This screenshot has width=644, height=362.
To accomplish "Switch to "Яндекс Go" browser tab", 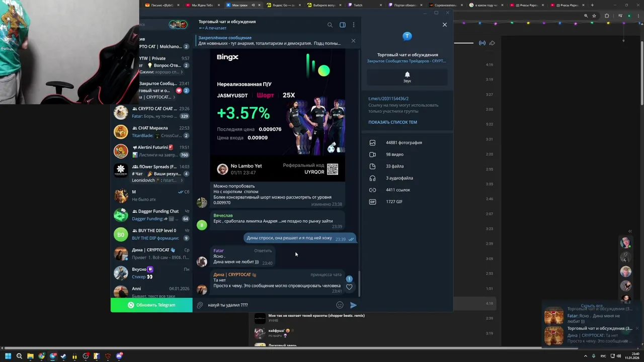I will pyautogui.click(x=284, y=5).
